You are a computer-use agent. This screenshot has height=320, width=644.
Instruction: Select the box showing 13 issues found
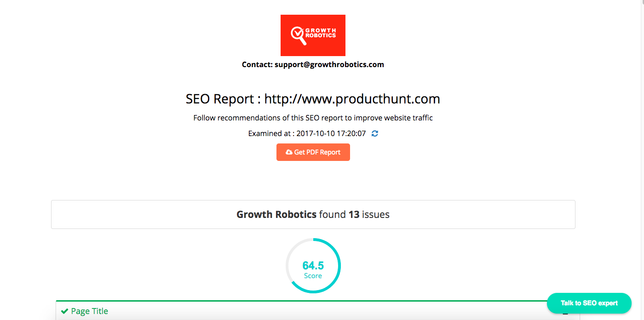(313, 214)
